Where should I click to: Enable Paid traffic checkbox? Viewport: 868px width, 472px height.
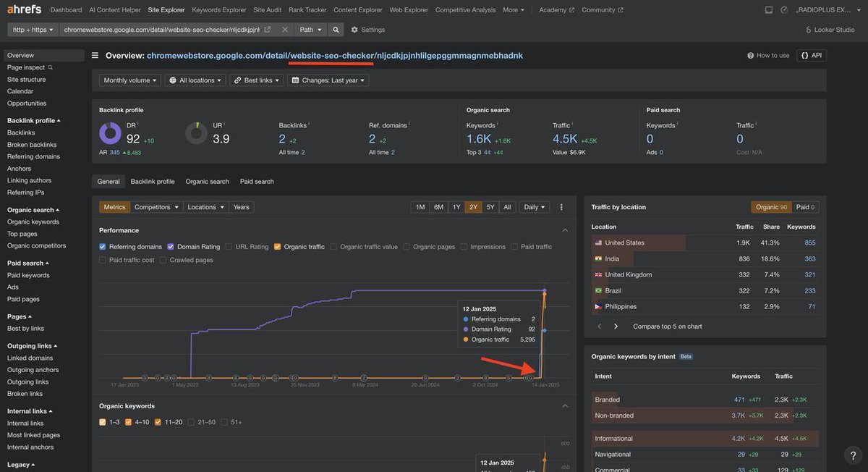point(514,247)
